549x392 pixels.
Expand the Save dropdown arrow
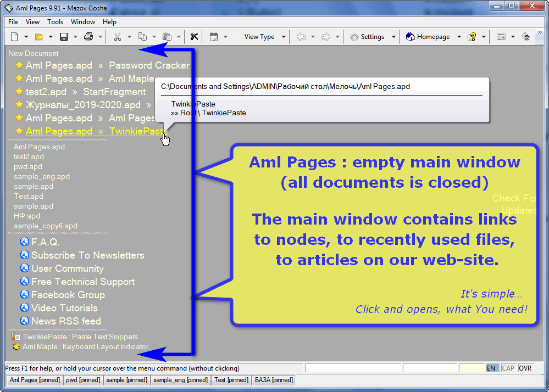click(x=75, y=37)
